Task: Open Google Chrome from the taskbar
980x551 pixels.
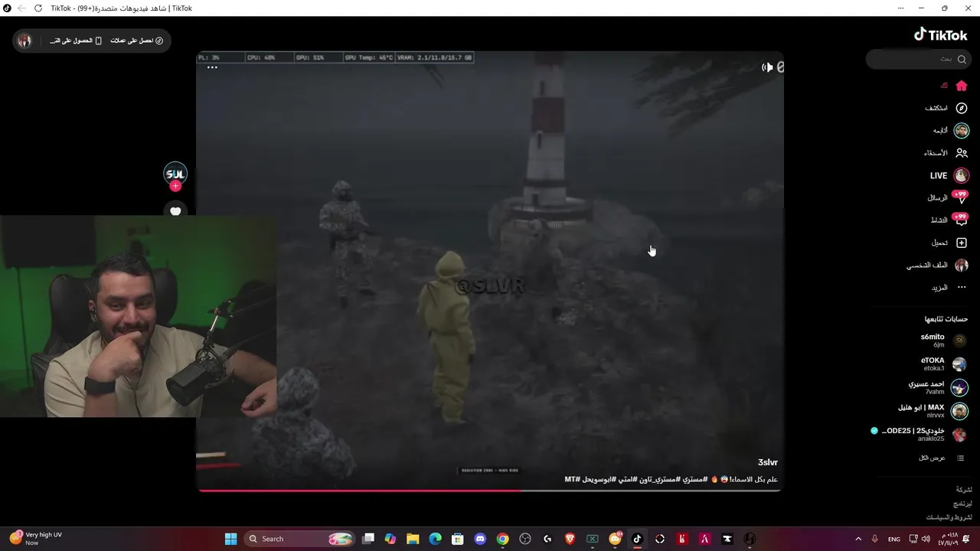Action: point(502,539)
